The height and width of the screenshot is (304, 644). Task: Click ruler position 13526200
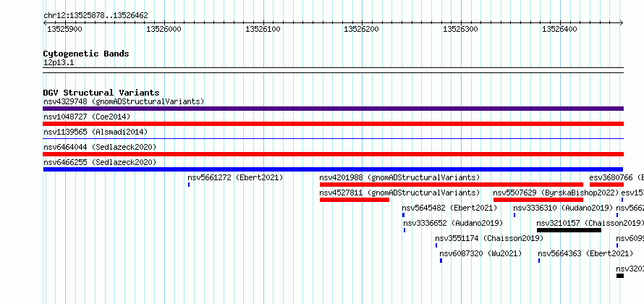tap(361, 29)
